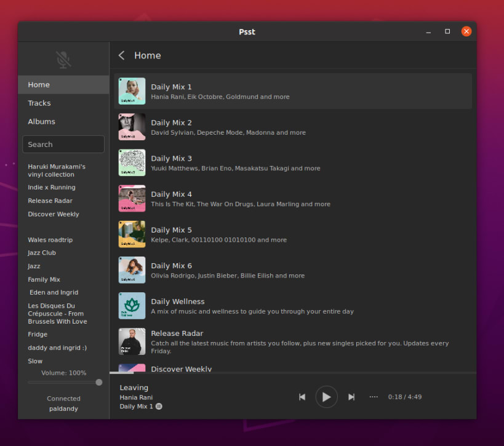Go back using the arrow beside Home

(121, 55)
